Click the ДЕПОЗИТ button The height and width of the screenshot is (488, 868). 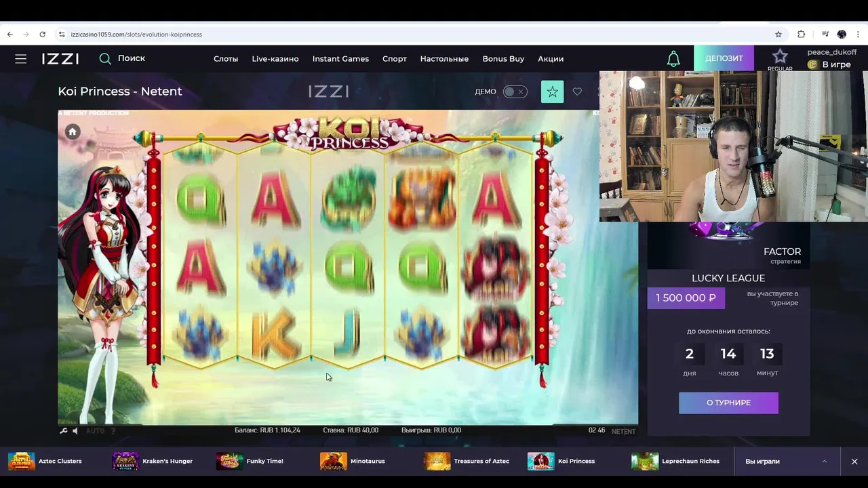point(724,58)
